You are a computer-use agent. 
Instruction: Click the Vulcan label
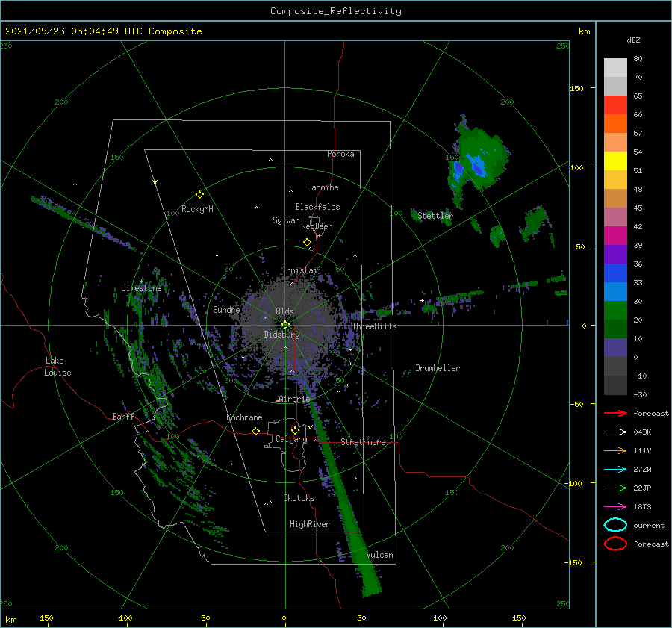380,555
